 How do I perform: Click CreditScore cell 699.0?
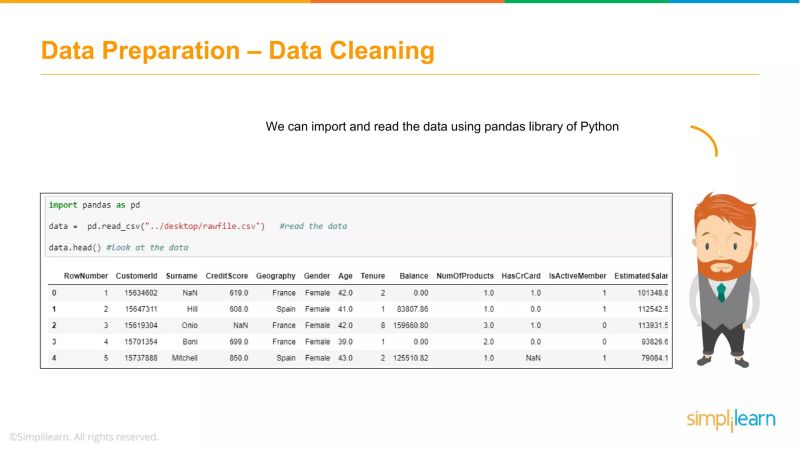(239, 342)
